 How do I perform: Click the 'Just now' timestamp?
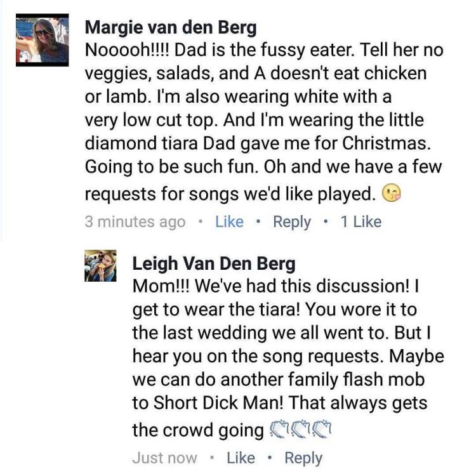tap(164, 458)
